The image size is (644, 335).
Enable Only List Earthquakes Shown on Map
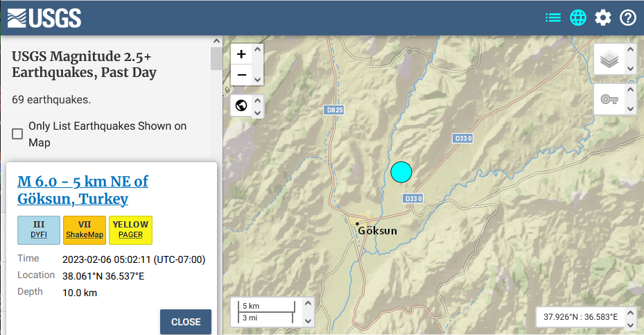17,134
